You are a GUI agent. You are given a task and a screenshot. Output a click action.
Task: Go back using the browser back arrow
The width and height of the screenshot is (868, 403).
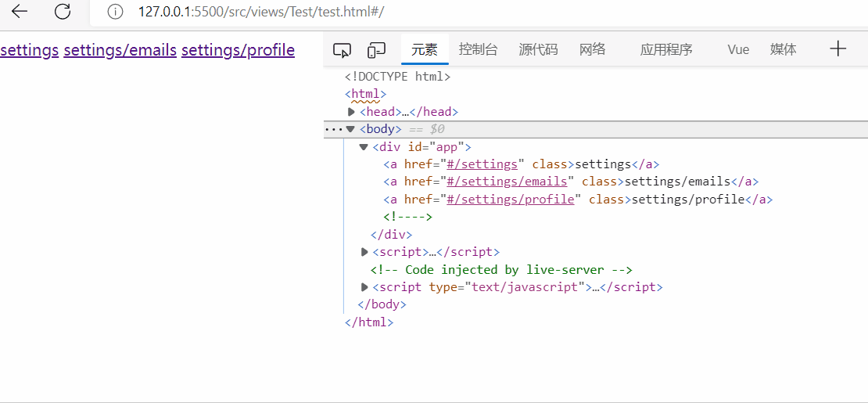(x=20, y=12)
